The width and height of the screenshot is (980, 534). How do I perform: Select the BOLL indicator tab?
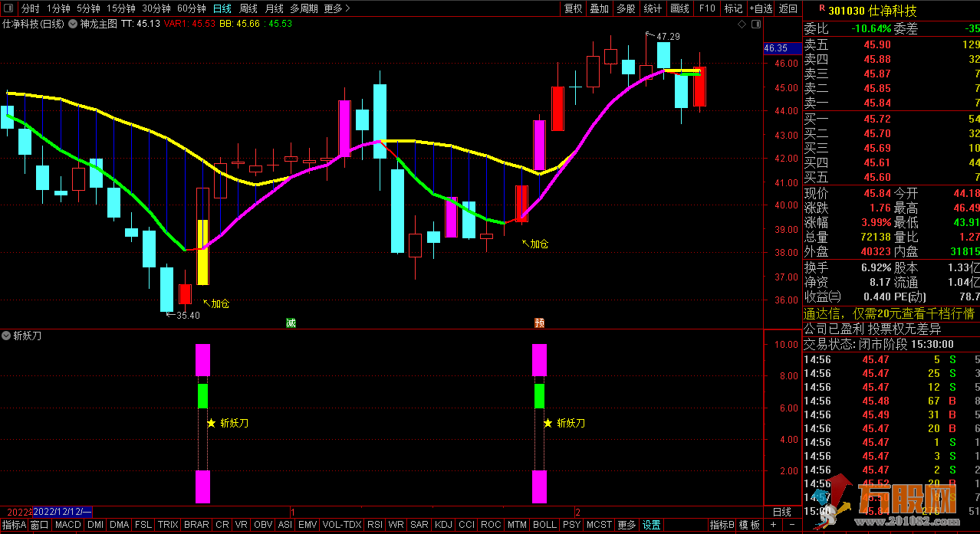coord(544,525)
